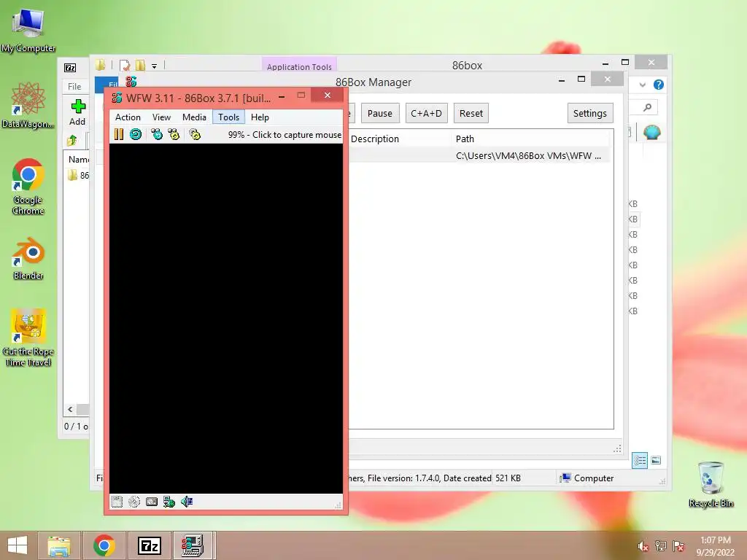The image size is (747, 560).
Task: Switch to 7-Zip from taskbar
Action: pyautogui.click(x=149, y=545)
